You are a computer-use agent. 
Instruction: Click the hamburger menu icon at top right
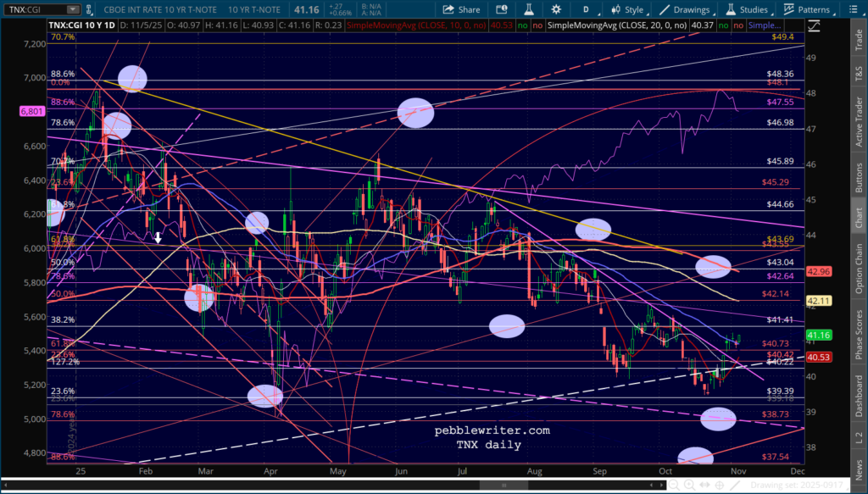[x=855, y=10]
